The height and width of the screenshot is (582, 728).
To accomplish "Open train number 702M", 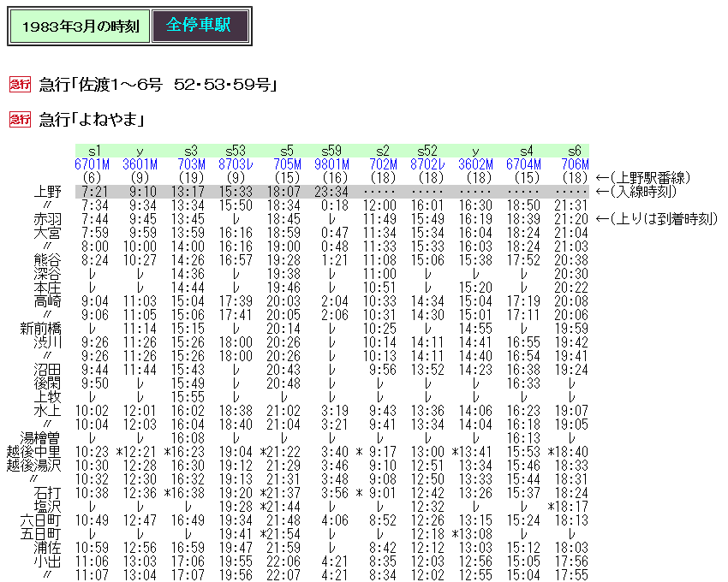I will click(x=383, y=164).
